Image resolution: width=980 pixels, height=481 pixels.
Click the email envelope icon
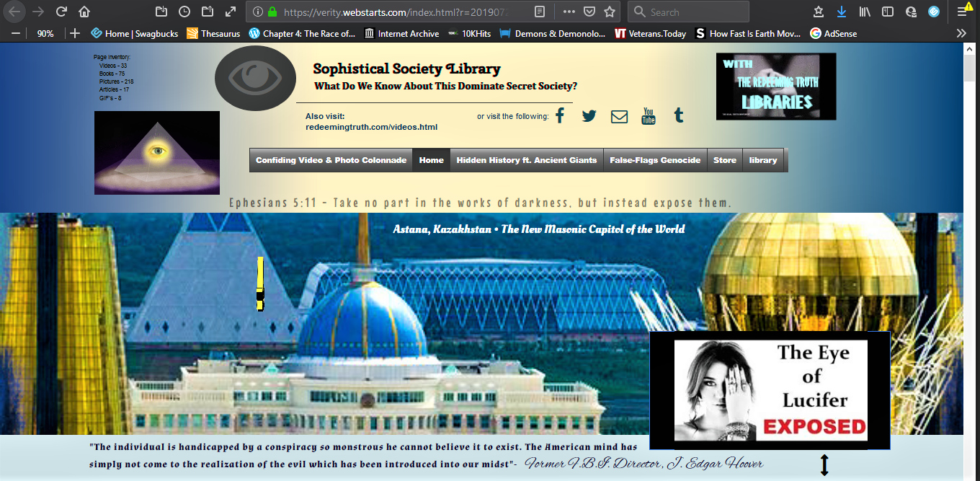tap(619, 117)
